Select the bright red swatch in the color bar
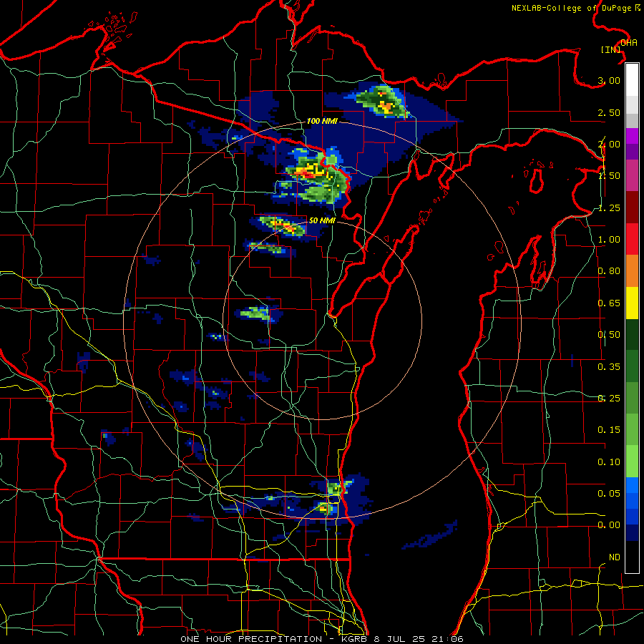Screen dimensions: 644x644 [x=632, y=239]
